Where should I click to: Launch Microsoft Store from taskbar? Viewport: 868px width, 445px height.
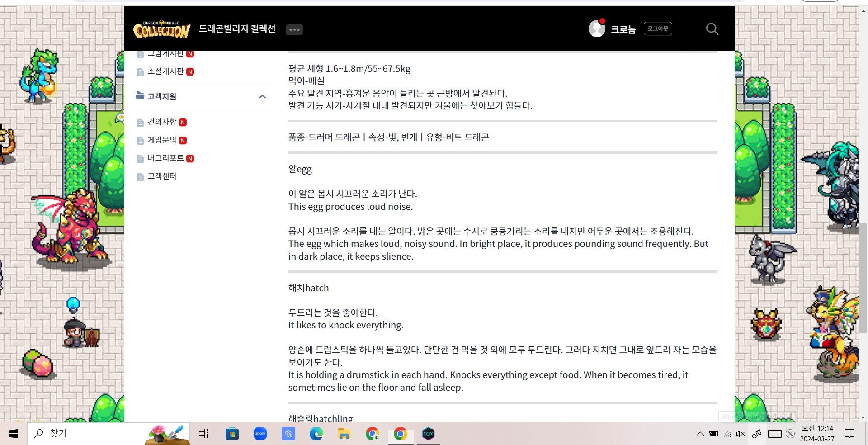pyautogui.click(x=232, y=434)
